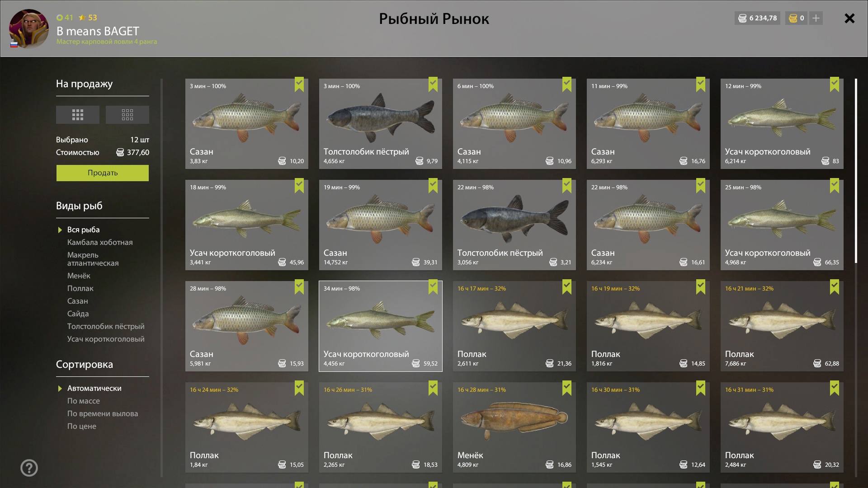Open the gold coins balance
This screenshot has width=868, height=488.
(796, 18)
